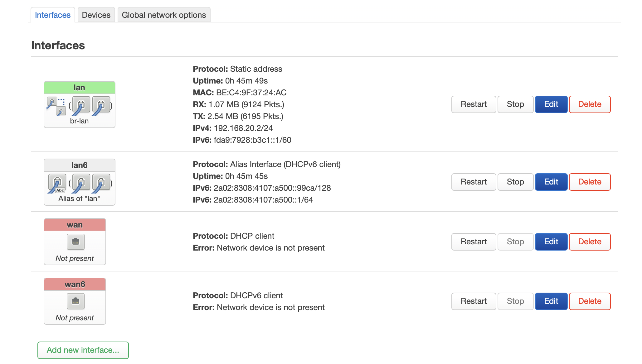Click the br-lan bridge icon in lan box
Screen dimensions: 642x364
56,106
